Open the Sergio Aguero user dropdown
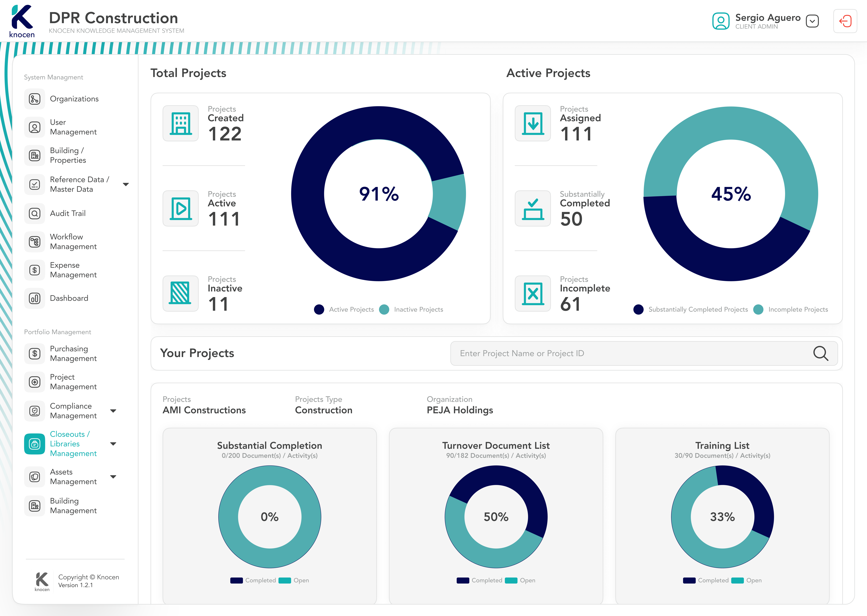Image resolution: width=867 pixels, height=616 pixels. 812,21
